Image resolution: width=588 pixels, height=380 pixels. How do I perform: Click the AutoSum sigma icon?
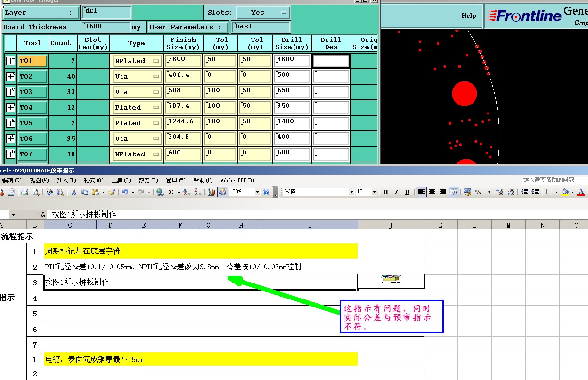pos(171,192)
